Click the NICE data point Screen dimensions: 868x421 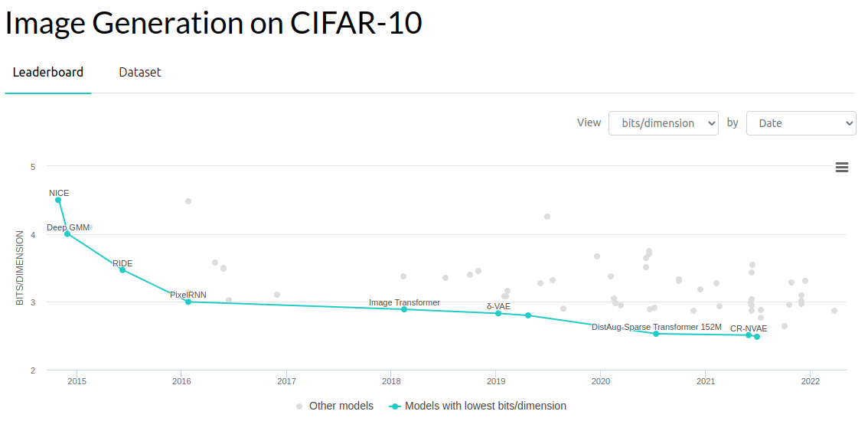[x=58, y=200]
